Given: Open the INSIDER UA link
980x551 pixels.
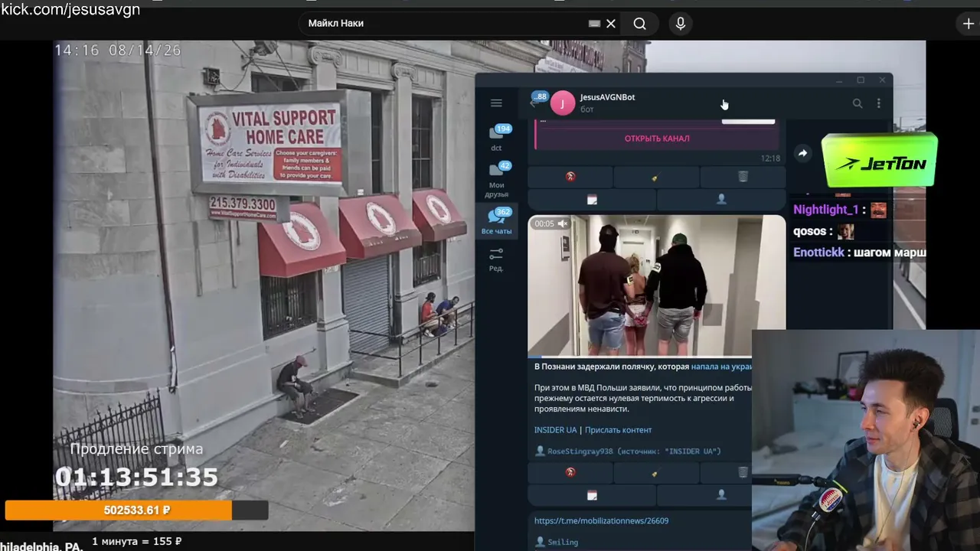Looking at the screenshot, I should coord(555,430).
